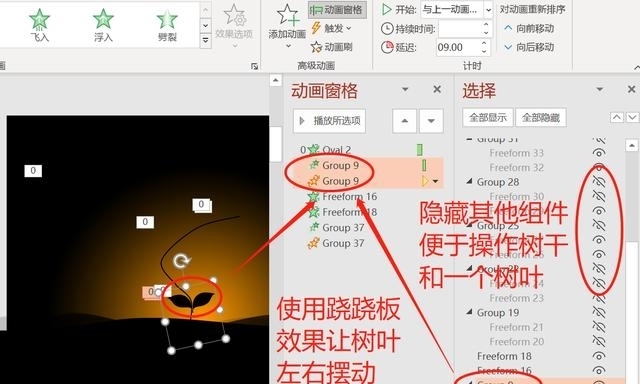Image resolution: width=640 pixels, height=384 pixels.
Task: Show Freeform 30 using its eye icon
Action: click(598, 197)
